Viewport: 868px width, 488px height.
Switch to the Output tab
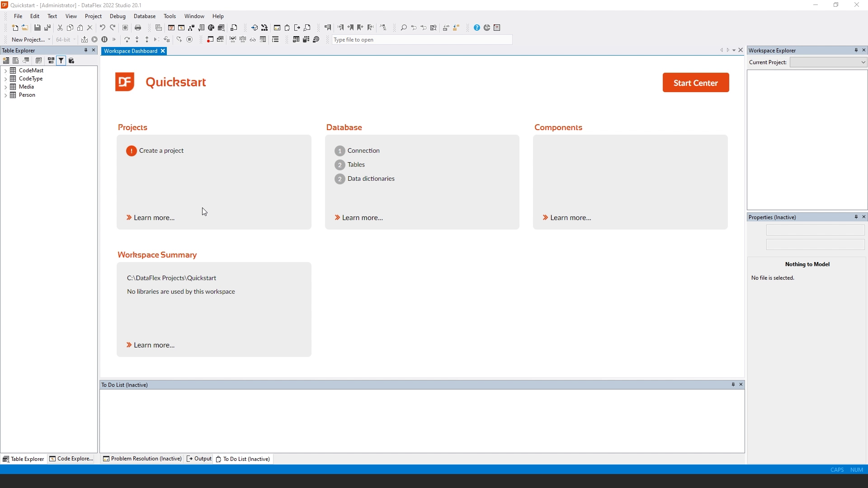199,459
